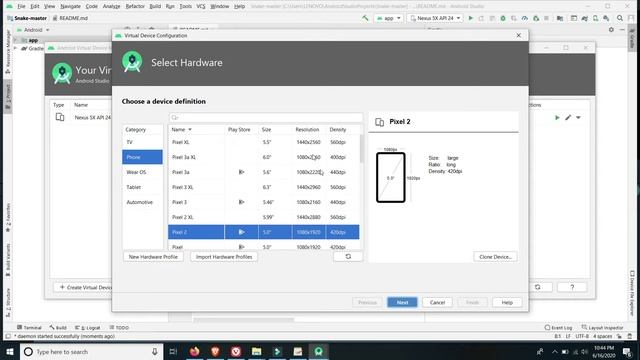Click AVD Manager refresh icon

tap(538, 287)
